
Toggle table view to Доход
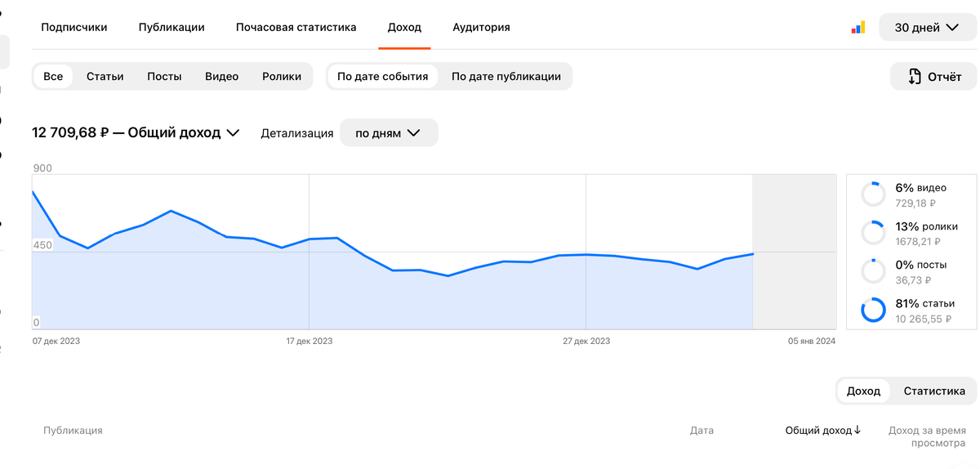[x=864, y=391]
